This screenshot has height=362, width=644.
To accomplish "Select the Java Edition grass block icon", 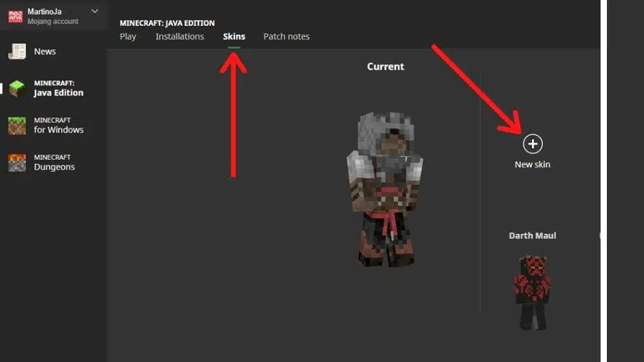I will (x=17, y=88).
